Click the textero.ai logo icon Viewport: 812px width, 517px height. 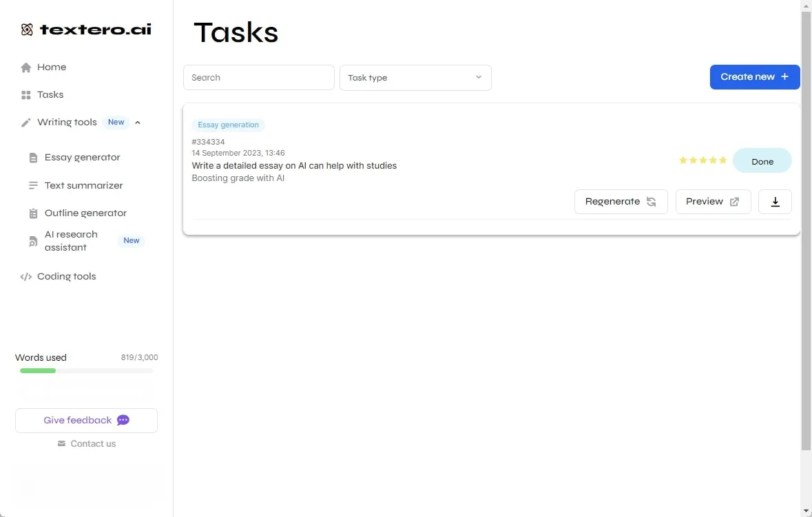click(x=27, y=30)
